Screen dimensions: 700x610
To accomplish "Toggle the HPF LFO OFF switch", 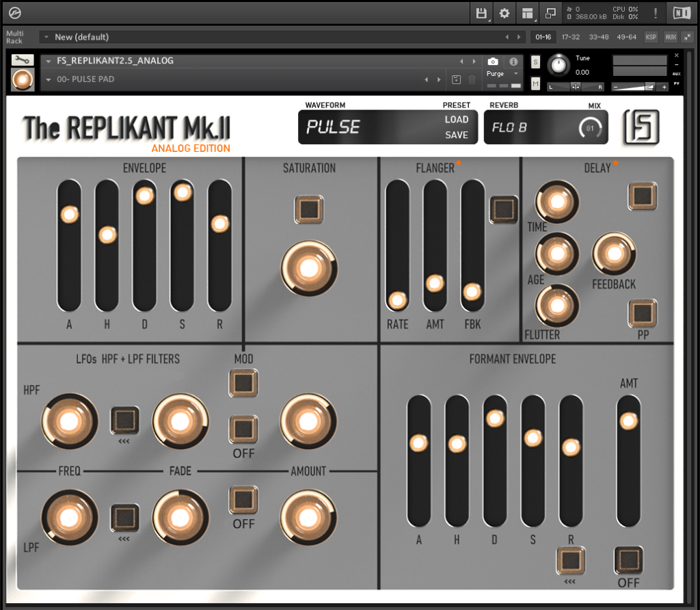I will click(x=243, y=429).
